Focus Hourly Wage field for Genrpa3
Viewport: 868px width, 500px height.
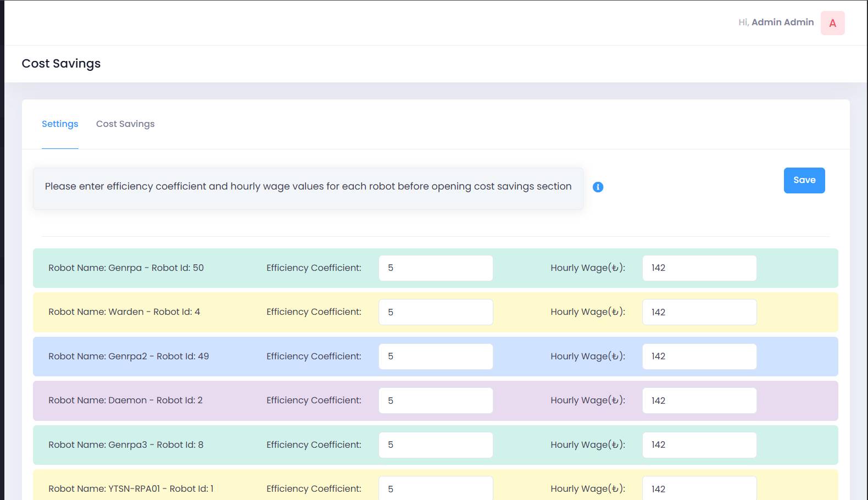(699, 445)
